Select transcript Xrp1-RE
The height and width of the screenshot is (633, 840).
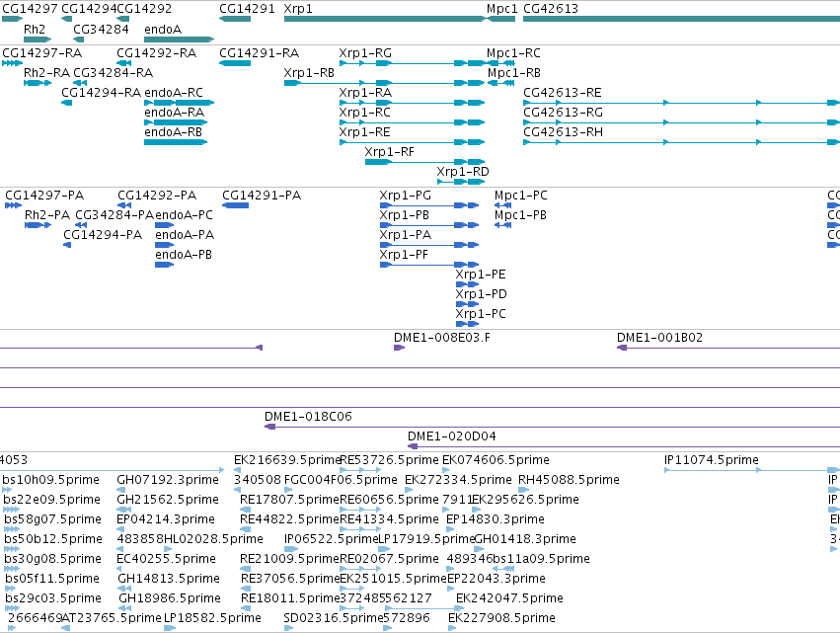364,132
